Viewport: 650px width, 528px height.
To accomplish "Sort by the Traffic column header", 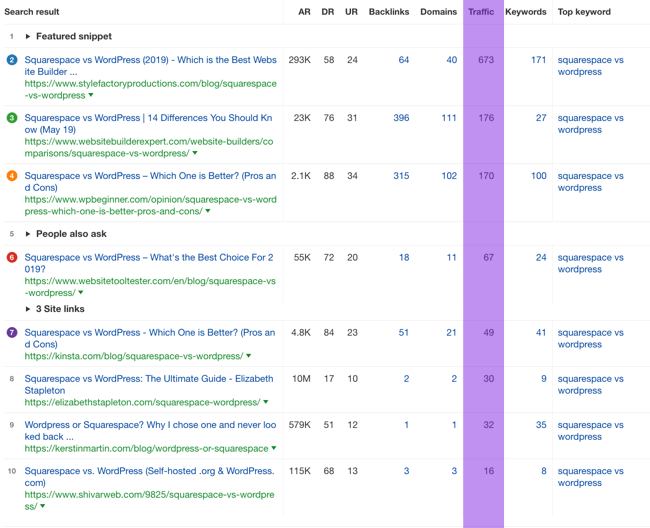I will point(481,12).
